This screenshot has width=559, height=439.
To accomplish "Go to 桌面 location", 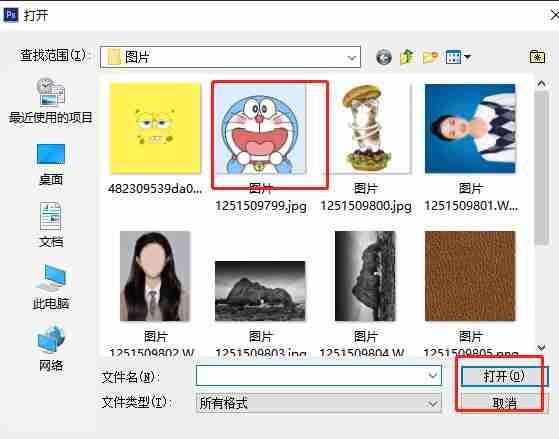I will click(51, 165).
